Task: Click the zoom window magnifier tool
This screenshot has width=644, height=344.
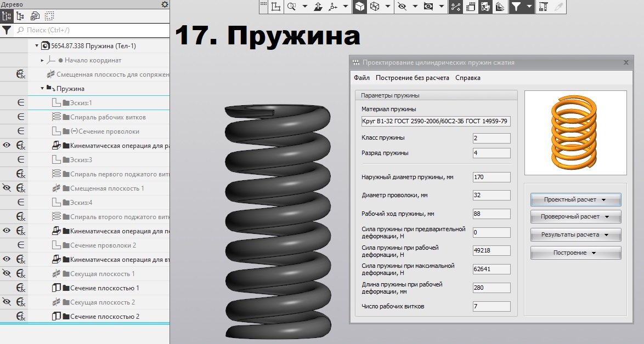Action: pos(291,7)
